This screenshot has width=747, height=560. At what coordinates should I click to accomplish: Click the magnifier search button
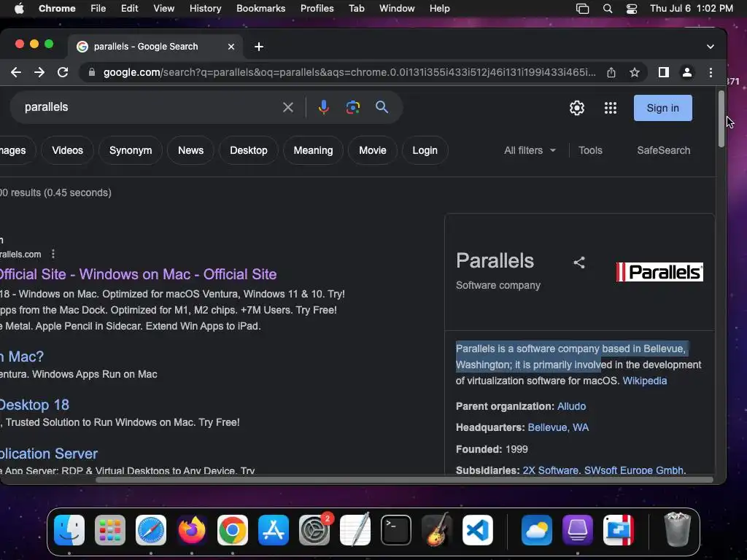point(382,107)
